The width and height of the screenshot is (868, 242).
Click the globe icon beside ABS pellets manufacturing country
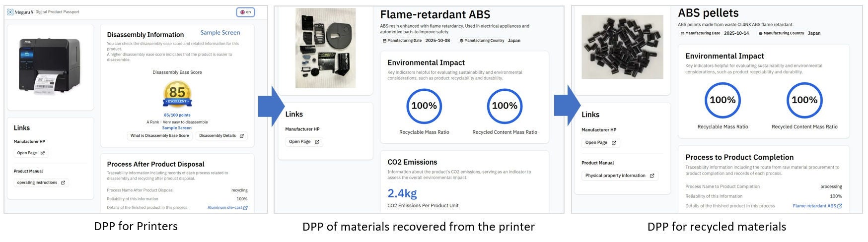[761, 33]
